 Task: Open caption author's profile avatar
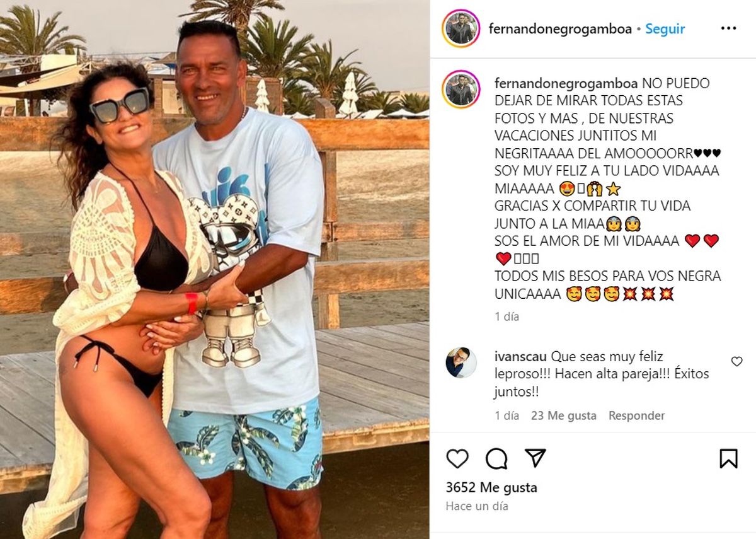click(461, 89)
